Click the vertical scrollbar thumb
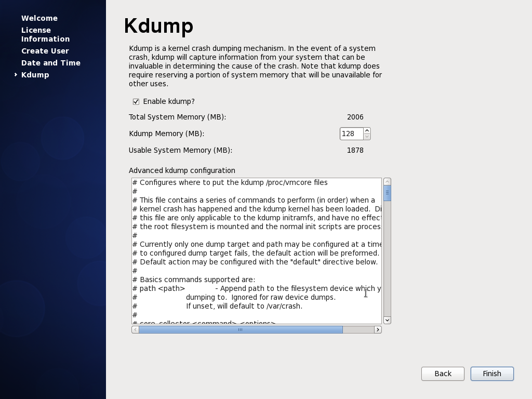The image size is (532, 399). pyautogui.click(x=387, y=193)
